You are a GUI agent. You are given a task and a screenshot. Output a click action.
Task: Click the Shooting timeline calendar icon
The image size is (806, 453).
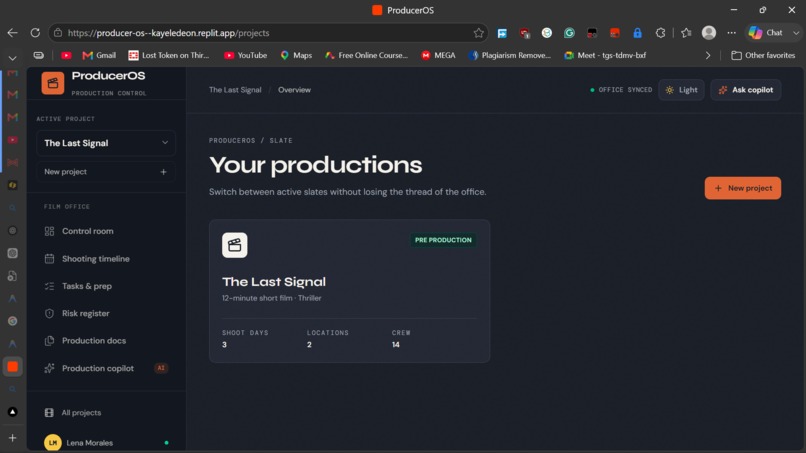[49, 259]
